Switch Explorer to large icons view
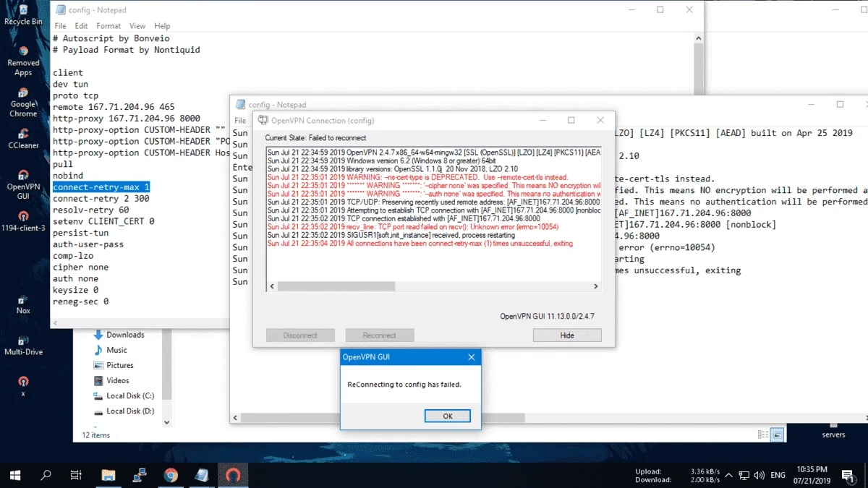 pyautogui.click(x=777, y=435)
